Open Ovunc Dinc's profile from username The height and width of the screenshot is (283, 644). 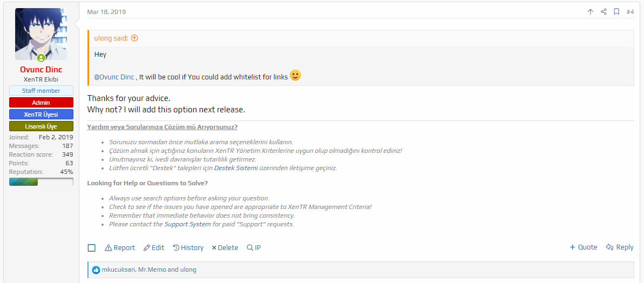(41, 70)
